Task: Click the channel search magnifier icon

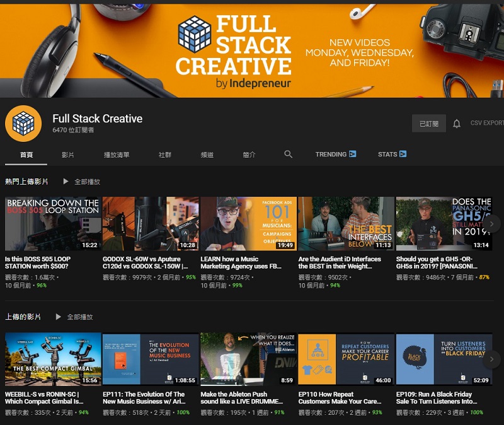Action: (x=288, y=154)
